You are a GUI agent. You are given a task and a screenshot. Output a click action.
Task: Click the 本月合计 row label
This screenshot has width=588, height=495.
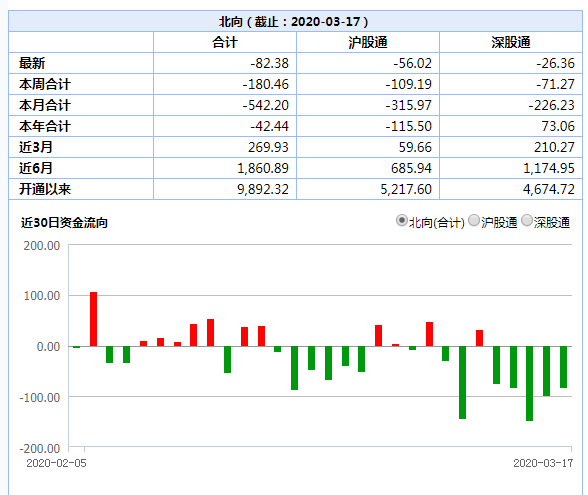pos(45,105)
